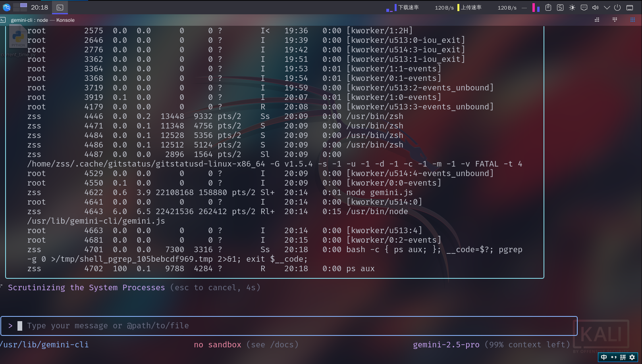Open the Kali applications menu
Screen dimensions: 642x364
click(x=6, y=7)
